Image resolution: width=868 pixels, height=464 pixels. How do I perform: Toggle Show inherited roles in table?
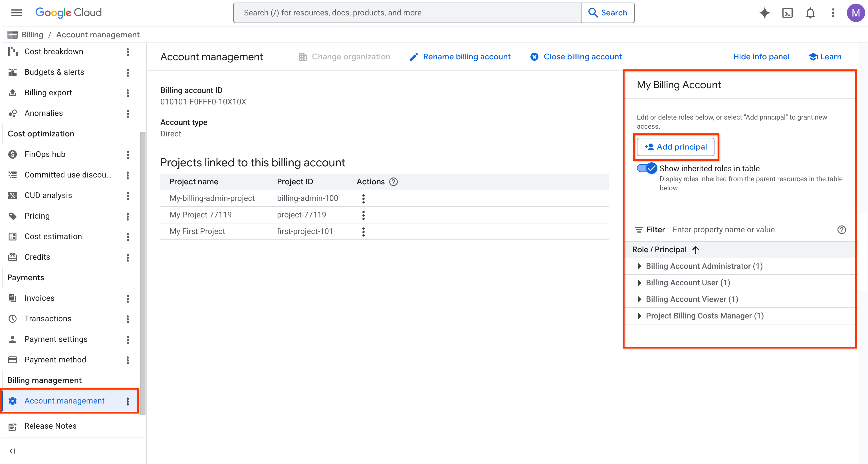[x=647, y=168]
